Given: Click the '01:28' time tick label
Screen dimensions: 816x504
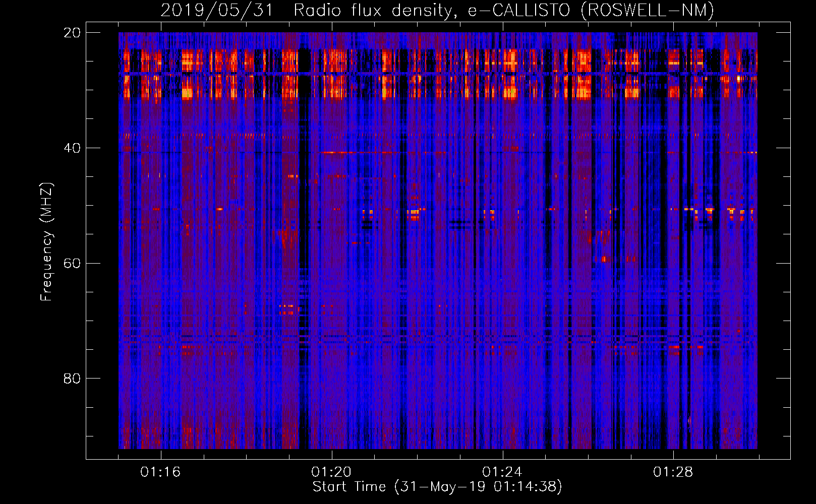Looking at the screenshot, I should 673,472.
